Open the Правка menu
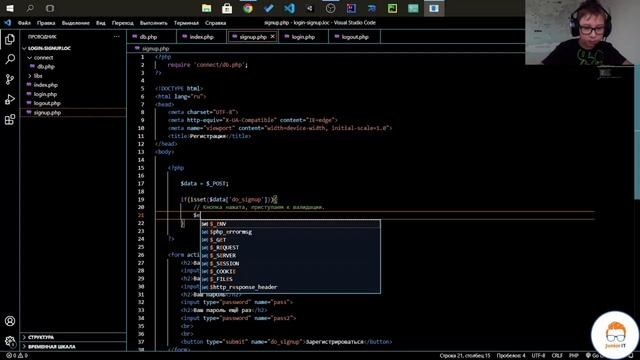 coord(46,23)
